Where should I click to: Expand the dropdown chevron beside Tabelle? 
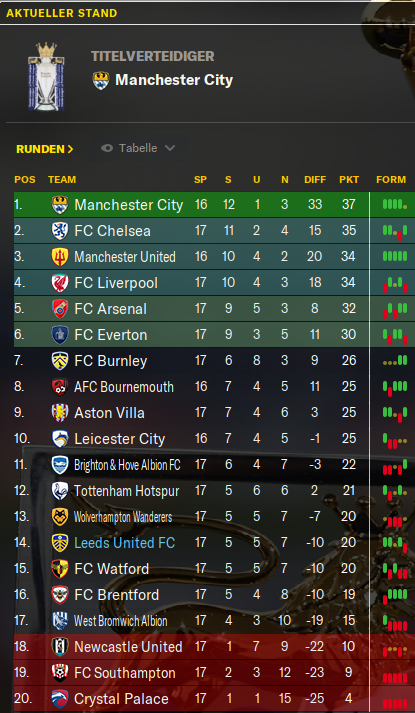[x=170, y=148]
